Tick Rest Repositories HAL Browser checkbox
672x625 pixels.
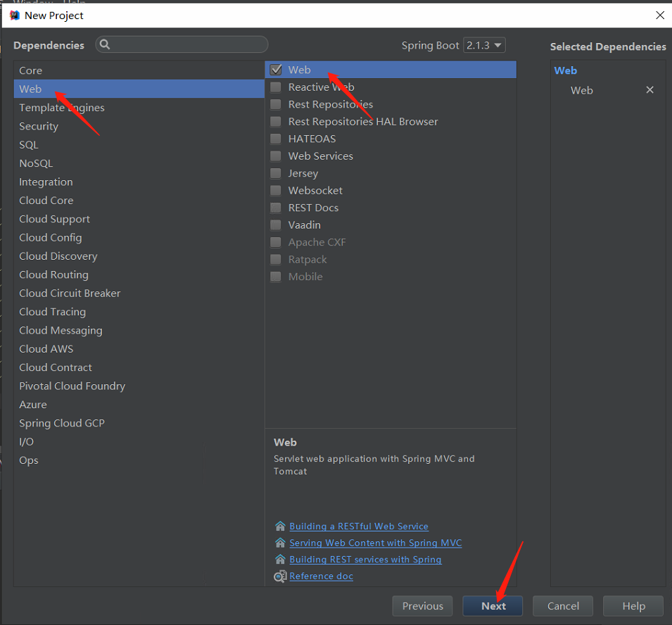pos(276,122)
